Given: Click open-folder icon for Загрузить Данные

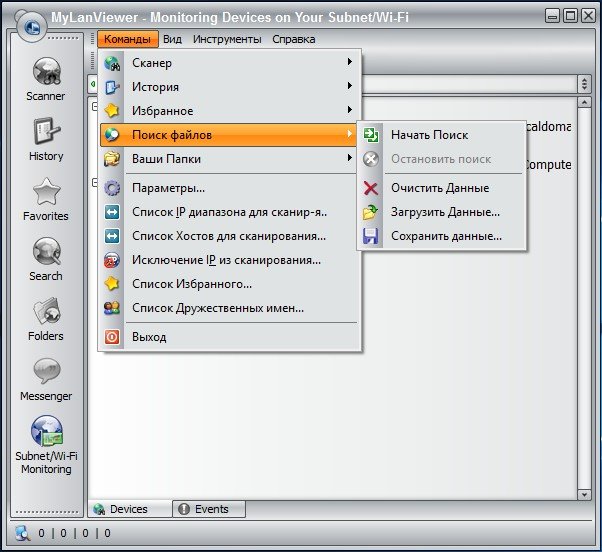Looking at the screenshot, I should coord(371,212).
